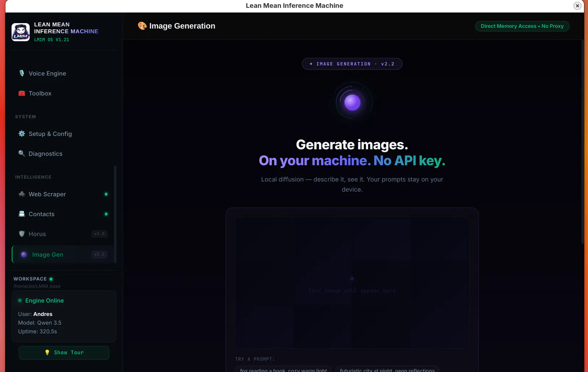Click the glowing purple orb in center
588x372 pixels.
tap(352, 102)
